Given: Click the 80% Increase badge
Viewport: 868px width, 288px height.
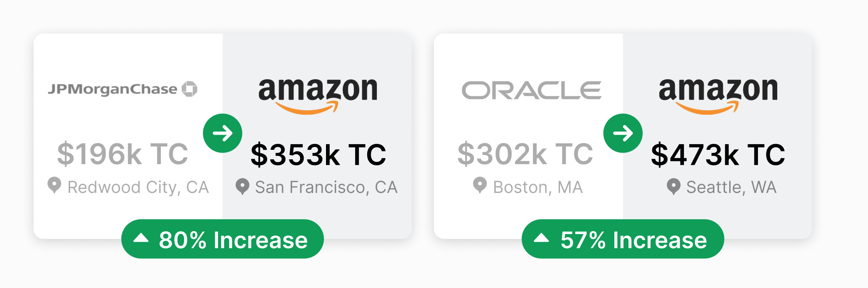Looking at the screenshot, I should (222, 239).
